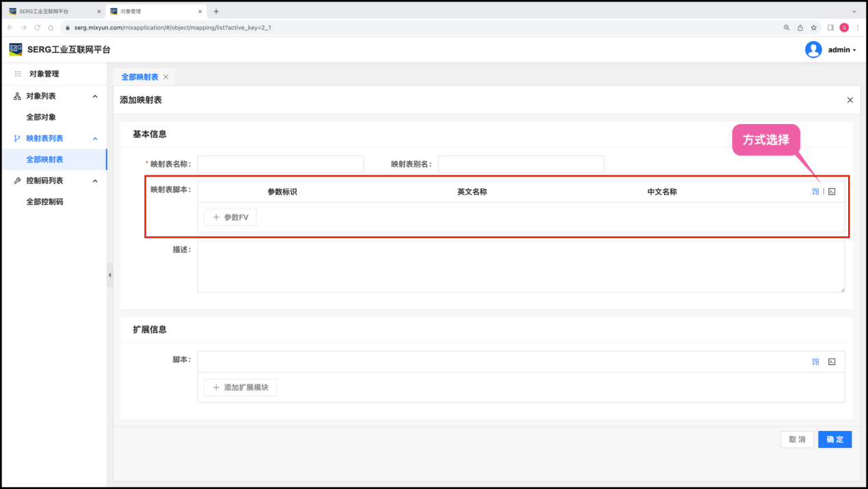Viewport: 868px width, 489px height.
Task: Switch 映射表脚本 to visual block mode icon
Action: tap(815, 192)
